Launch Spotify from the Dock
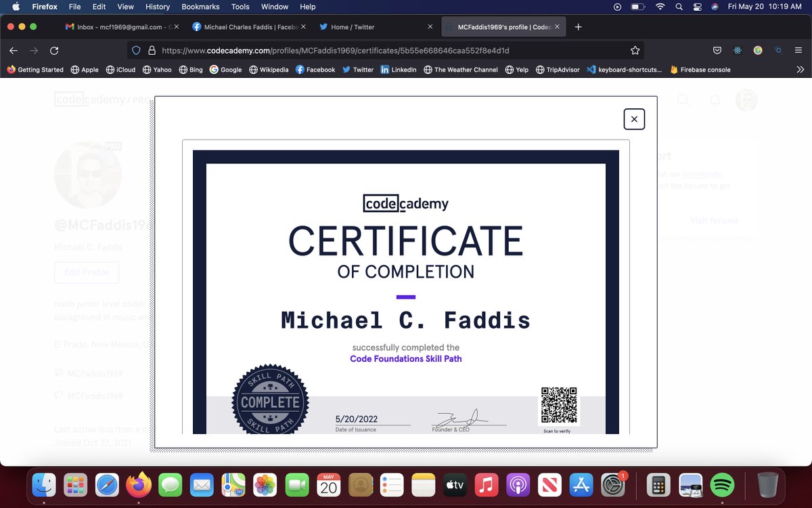The width and height of the screenshot is (812, 508). point(723,485)
